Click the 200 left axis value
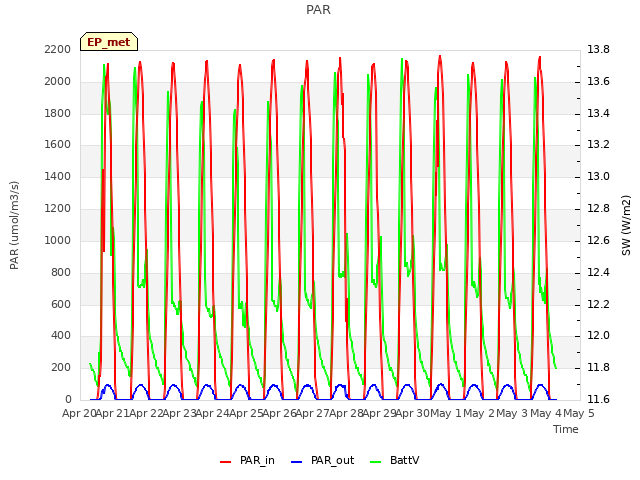This screenshot has height=480, width=640. 61,368
